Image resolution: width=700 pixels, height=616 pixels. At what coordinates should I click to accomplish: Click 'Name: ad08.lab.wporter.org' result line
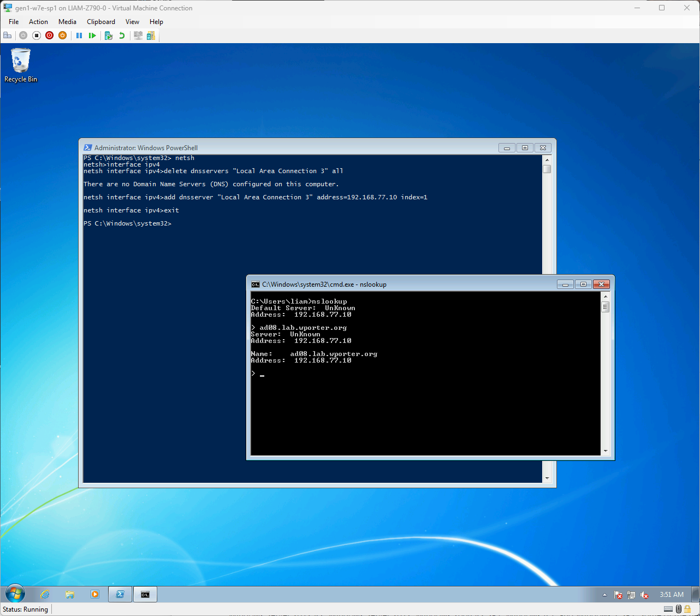pyautogui.click(x=314, y=354)
